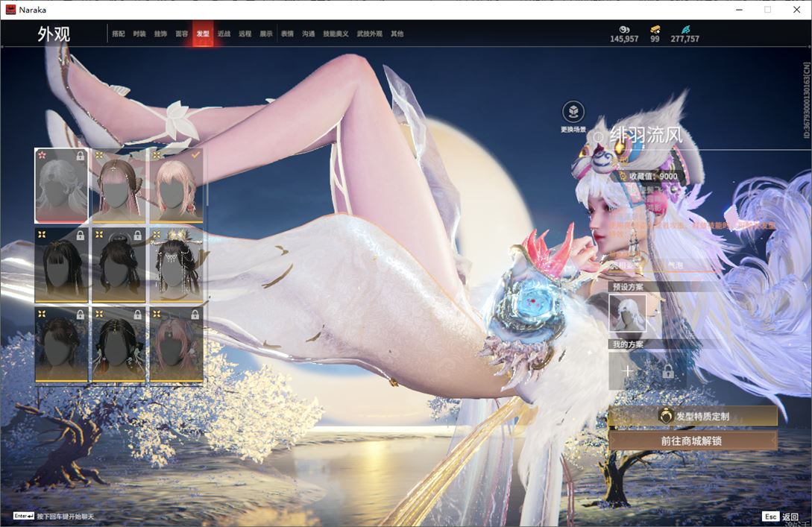Select the locked black hairstyle with gold forehead chain

click(119, 344)
